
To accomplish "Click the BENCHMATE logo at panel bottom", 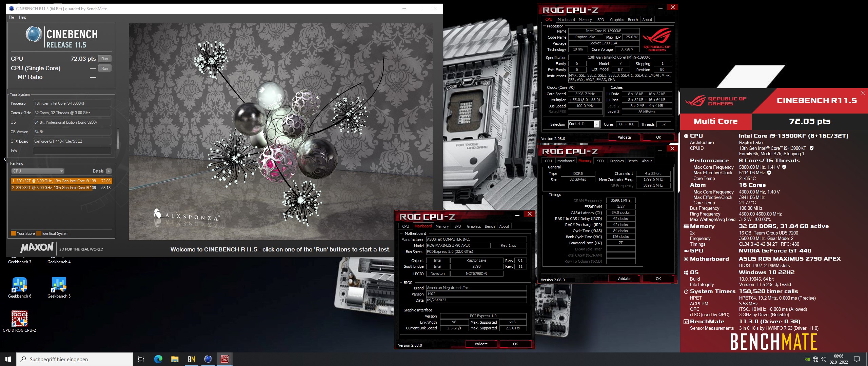I will [773, 341].
